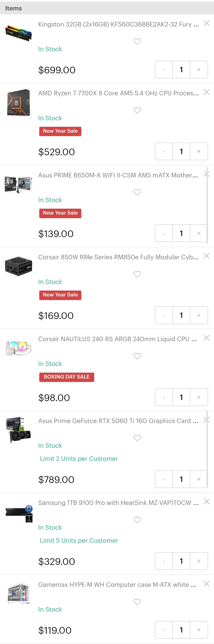Add AMD Ryzen 7 7700X to wishlist
This screenshot has height=644, width=214.
[137, 110]
